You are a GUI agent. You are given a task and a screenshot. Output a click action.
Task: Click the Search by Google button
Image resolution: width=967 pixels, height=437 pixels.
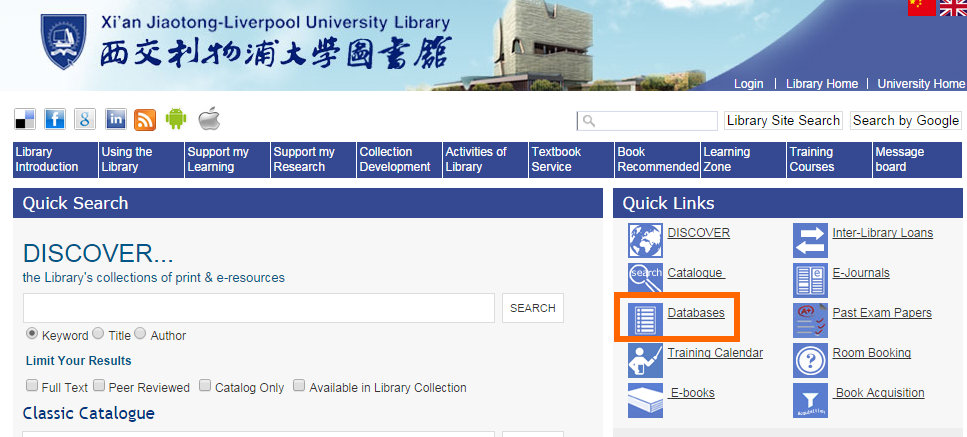[905, 121]
